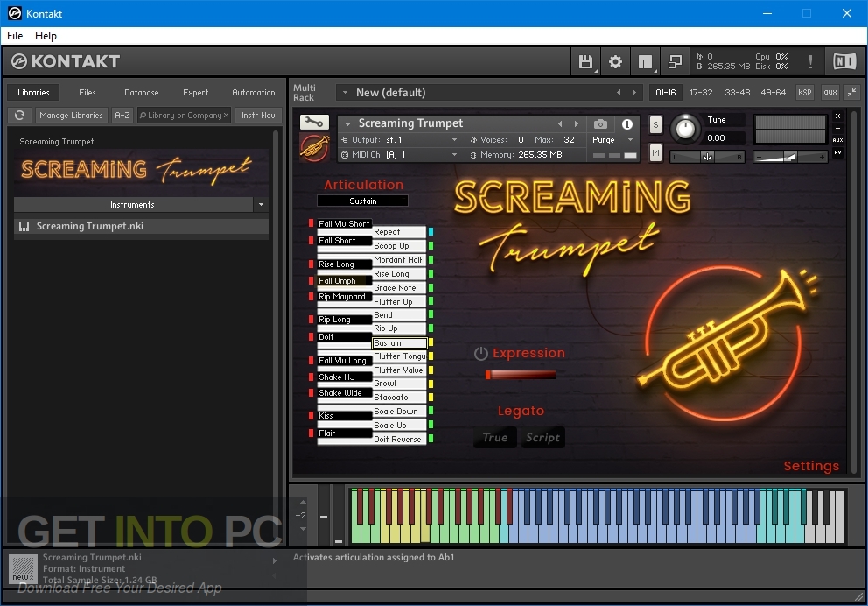The image size is (868, 606).
Task: Expand the info pane arrow beside Screaming Trumpet.nki
Action: (x=274, y=560)
